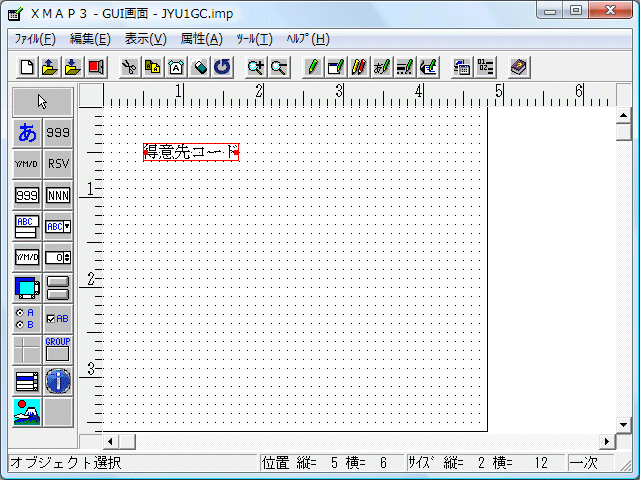Click the single green pencil icon
The height and width of the screenshot is (480, 640).
click(313, 67)
